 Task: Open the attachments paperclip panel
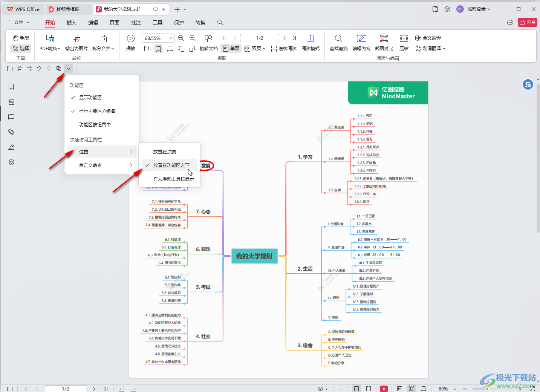point(11,132)
